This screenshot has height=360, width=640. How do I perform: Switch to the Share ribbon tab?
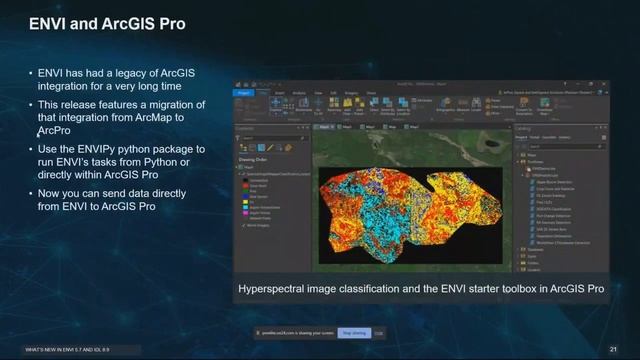pos(371,93)
